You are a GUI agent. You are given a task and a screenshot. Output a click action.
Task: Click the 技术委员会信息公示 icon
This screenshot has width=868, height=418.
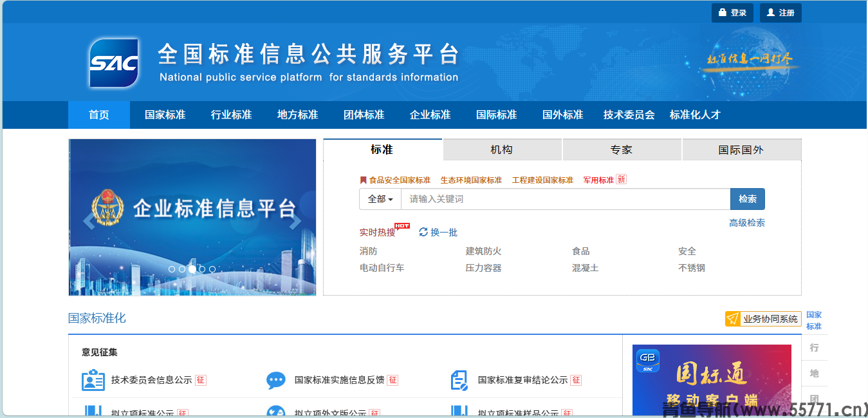[93, 380]
